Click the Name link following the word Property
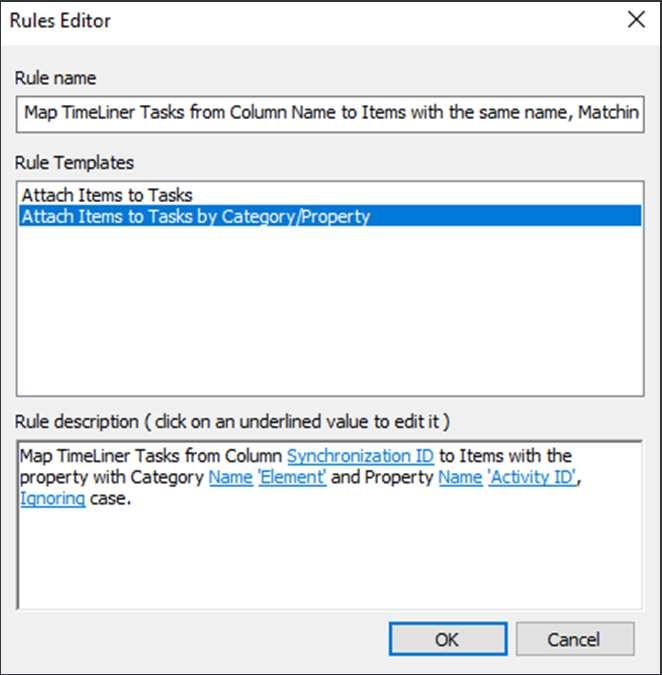Viewport: 662px width, 675px height. point(460,478)
